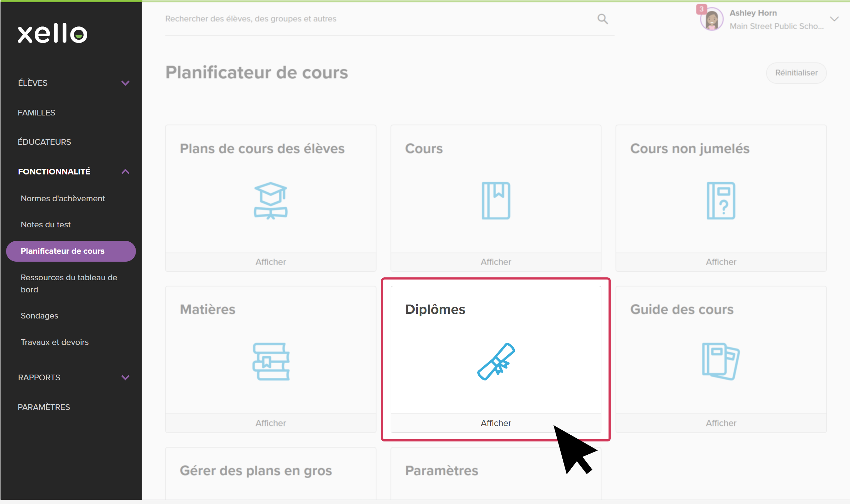Open the Ashley Horn profile avatar

click(712, 20)
